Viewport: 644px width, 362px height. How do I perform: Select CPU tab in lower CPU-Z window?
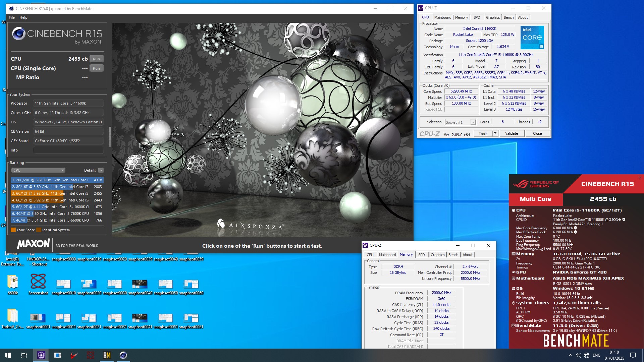[370, 255]
